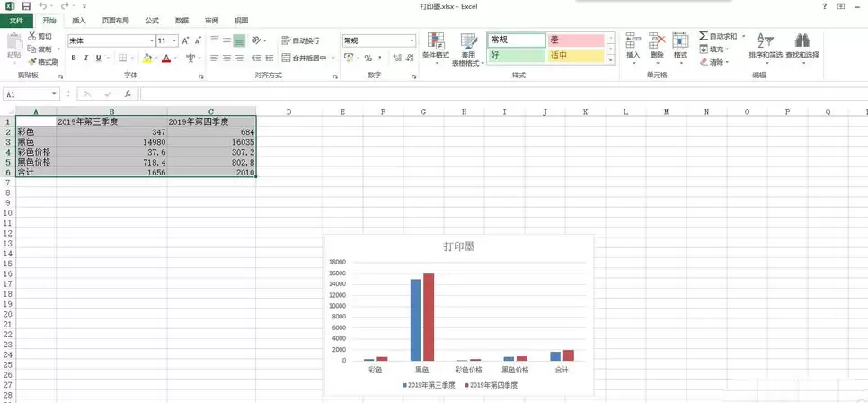Expand the number format dropdown (常规)

point(412,40)
